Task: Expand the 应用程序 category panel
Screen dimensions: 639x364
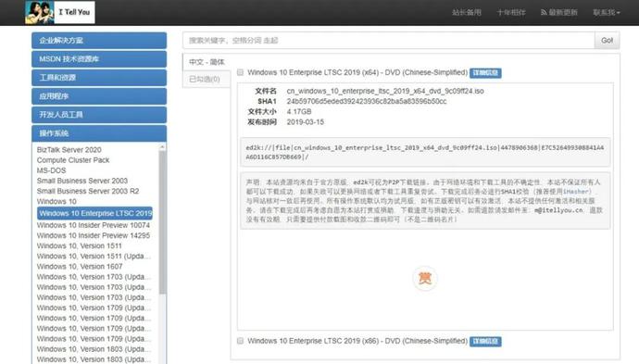Action: 99,96
